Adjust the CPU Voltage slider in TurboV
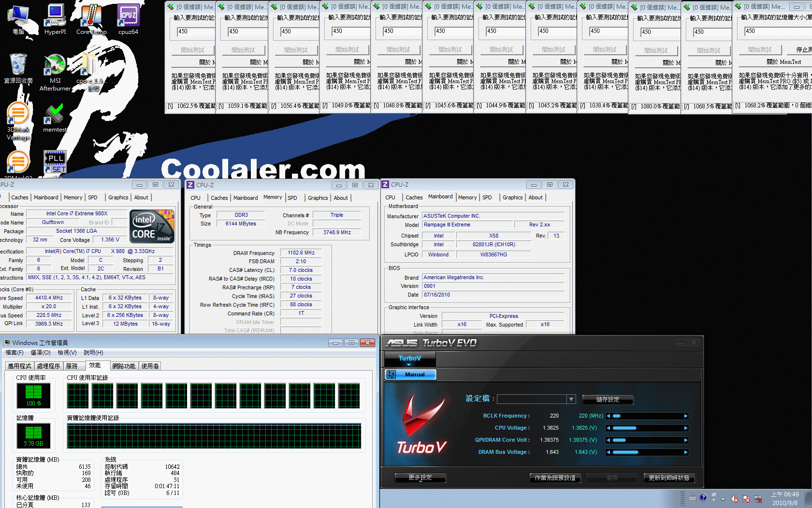 pos(647,428)
